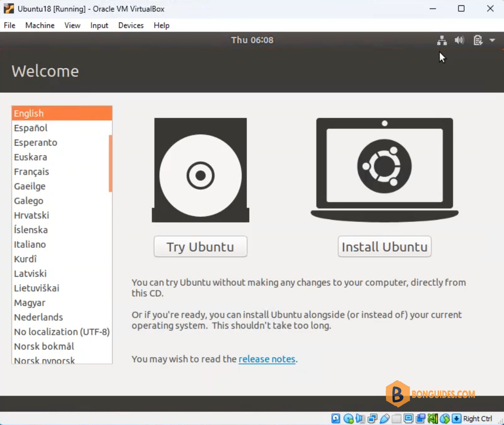Screen dimensions: 504x425
Task: Open the Devices menu
Action: pos(131,25)
